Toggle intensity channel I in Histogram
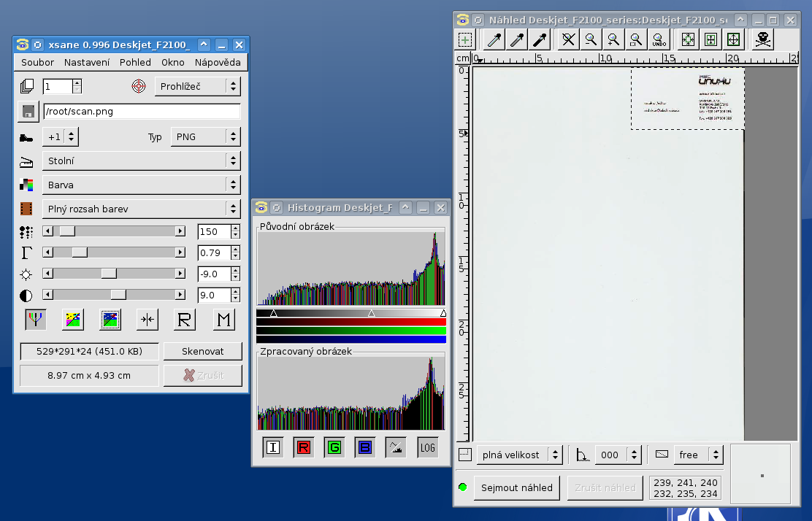 tap(273, 447)
